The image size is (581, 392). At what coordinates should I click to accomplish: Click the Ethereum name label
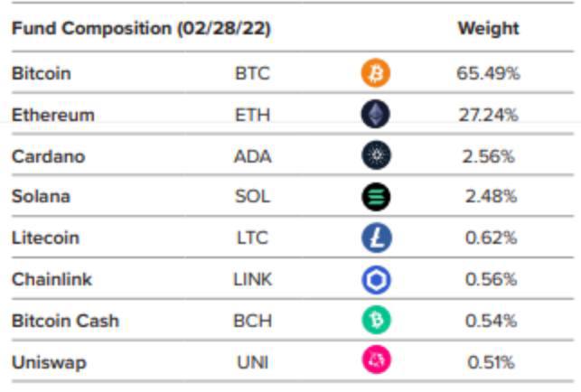pyautogui.click(x=53, y=115)
